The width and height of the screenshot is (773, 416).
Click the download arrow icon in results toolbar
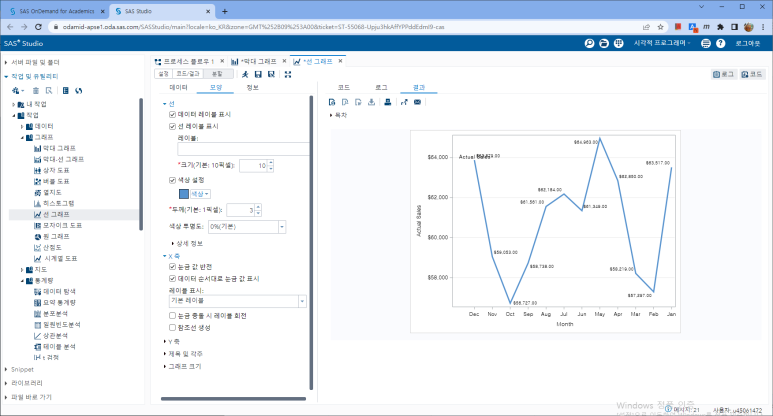coord(372,102)
